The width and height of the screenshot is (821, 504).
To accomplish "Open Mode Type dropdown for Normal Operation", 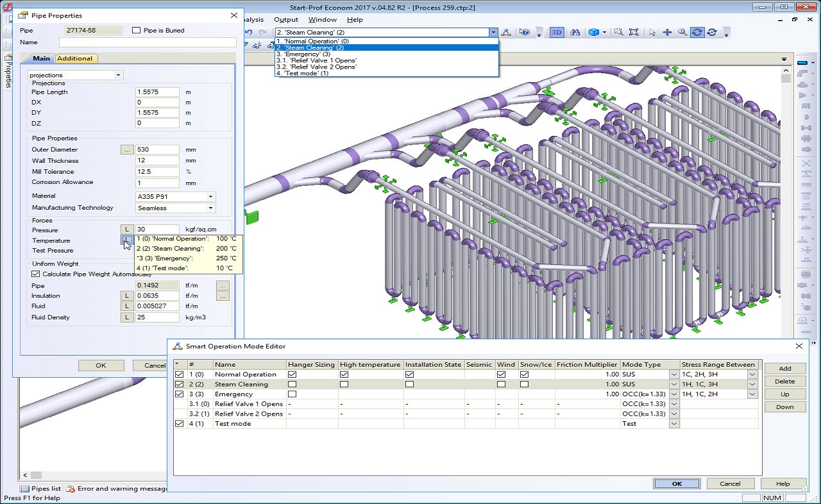I will [674, 374].
